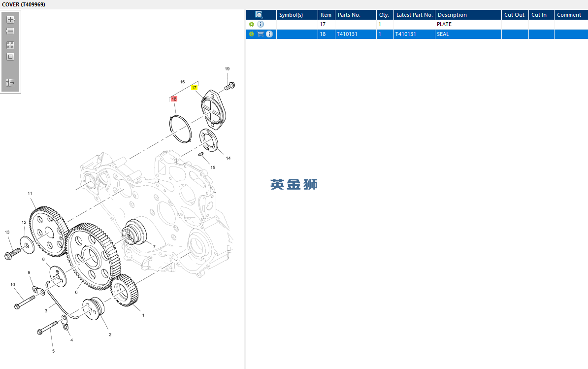Click callout 6 label on diagram
The image size is (588, 369).
(76, 292)
